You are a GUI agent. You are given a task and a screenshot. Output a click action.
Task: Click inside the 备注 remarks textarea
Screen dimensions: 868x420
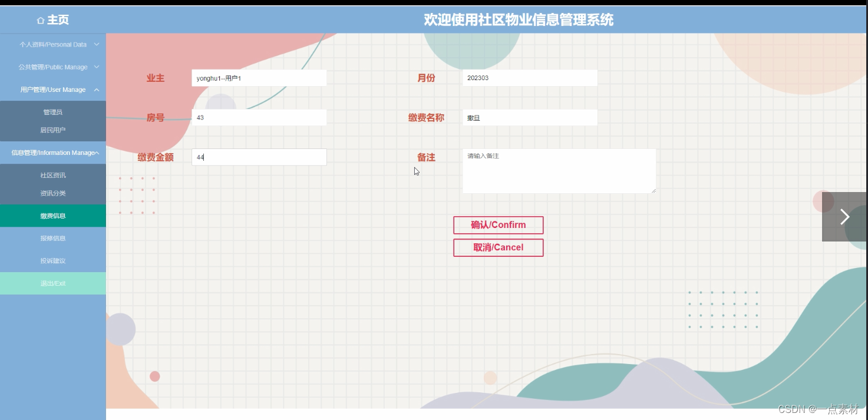559,171
